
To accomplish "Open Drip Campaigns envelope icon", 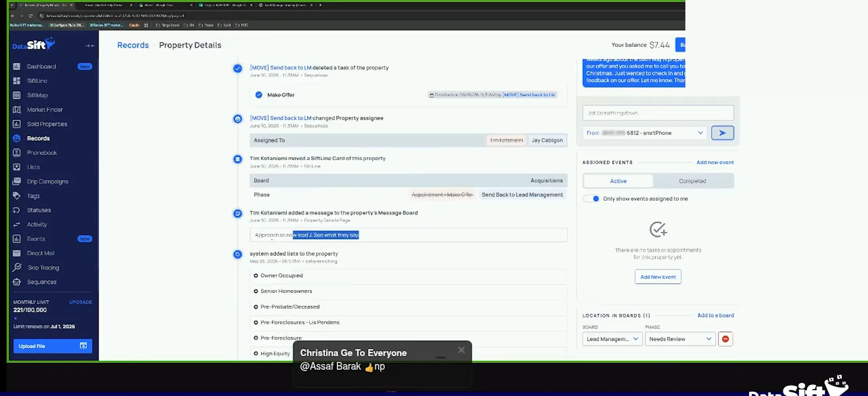I will pos(17,181).
